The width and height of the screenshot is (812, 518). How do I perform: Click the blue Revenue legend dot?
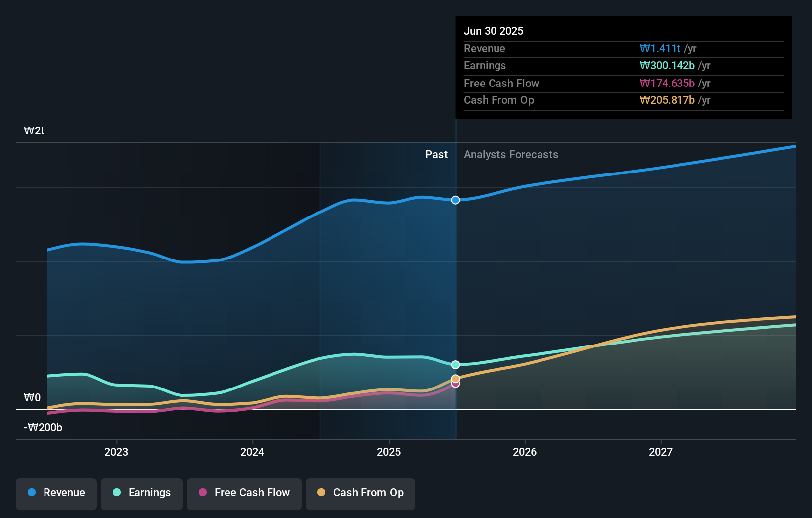pyautogui.click(x=31, y=493)
